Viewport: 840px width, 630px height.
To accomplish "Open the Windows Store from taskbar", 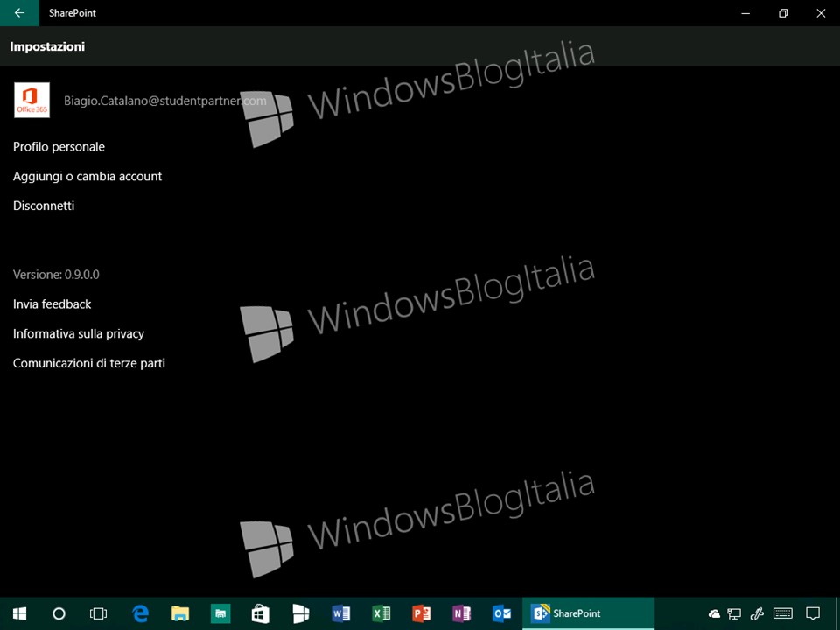I will 261,613.
